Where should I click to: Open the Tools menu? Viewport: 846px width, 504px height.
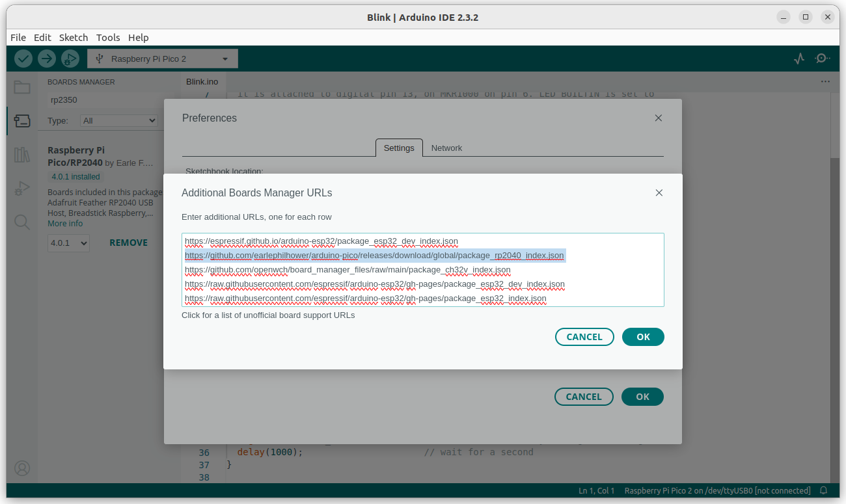(108, 38)
